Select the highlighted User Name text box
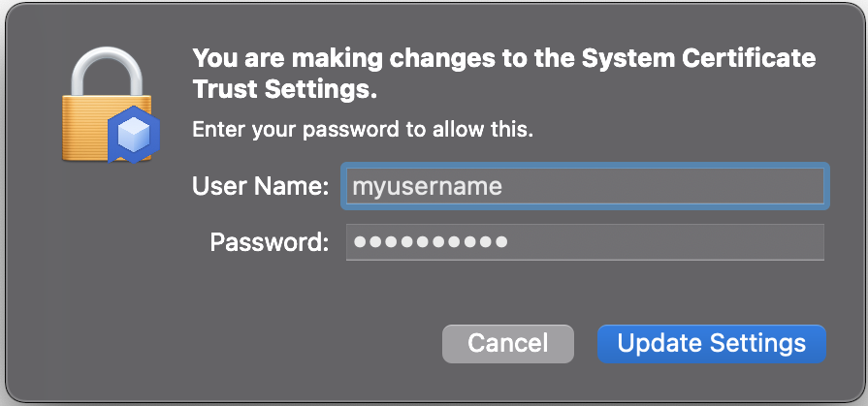Viewport: 868px width, 406px height. (x=585, y=186)
